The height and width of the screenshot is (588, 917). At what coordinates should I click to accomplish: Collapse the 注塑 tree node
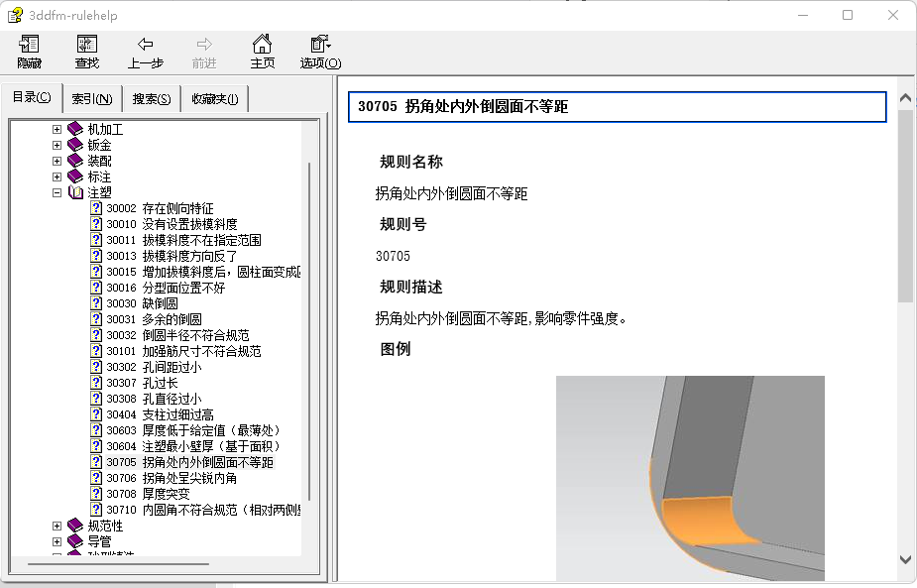pyautogui.click(x=57, y=191)
